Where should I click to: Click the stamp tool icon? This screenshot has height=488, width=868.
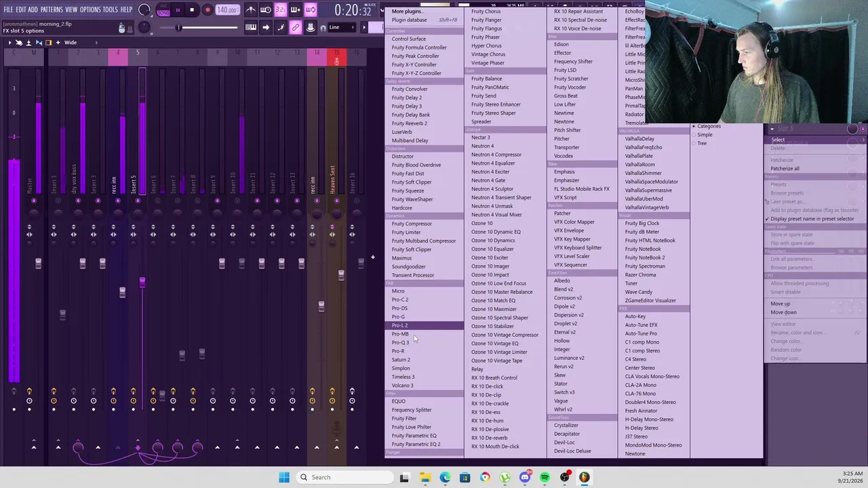click(x=311, y=28)
